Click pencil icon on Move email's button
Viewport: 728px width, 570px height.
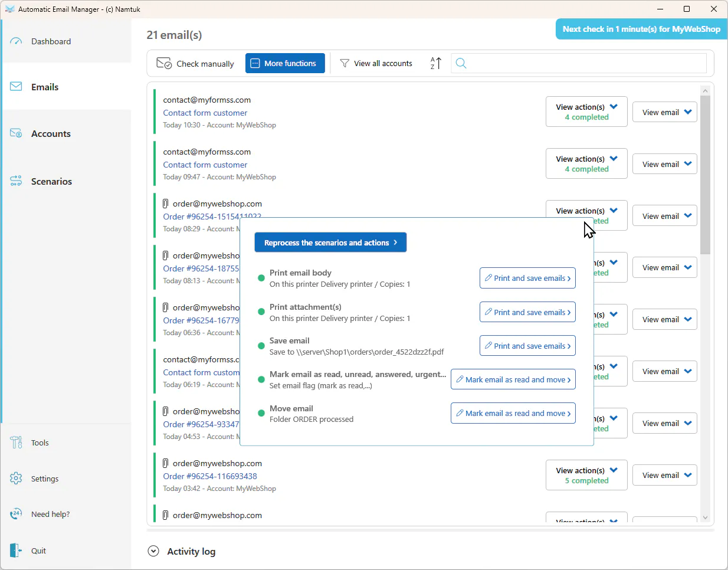pos(460,413)
